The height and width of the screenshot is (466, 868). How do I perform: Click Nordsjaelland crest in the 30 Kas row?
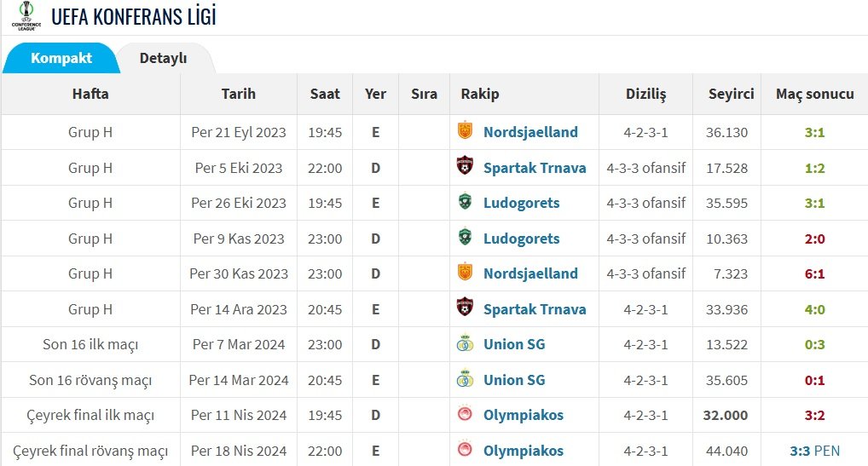(x=465, y=272)
